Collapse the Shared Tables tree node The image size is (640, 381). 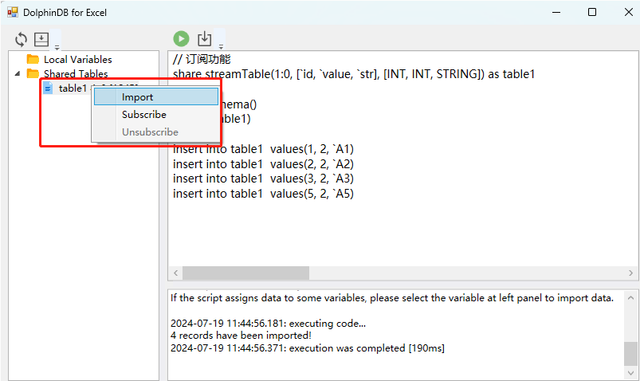pos(18,74)
